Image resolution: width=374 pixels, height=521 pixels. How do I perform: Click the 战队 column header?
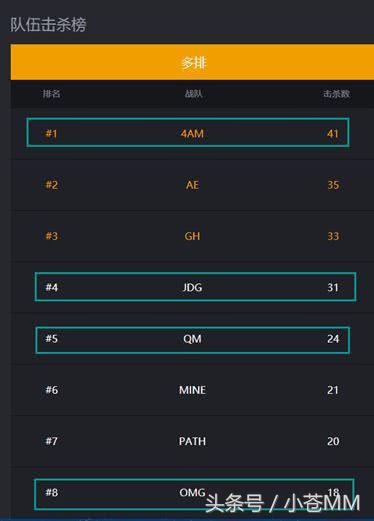(x=194, y=94)
